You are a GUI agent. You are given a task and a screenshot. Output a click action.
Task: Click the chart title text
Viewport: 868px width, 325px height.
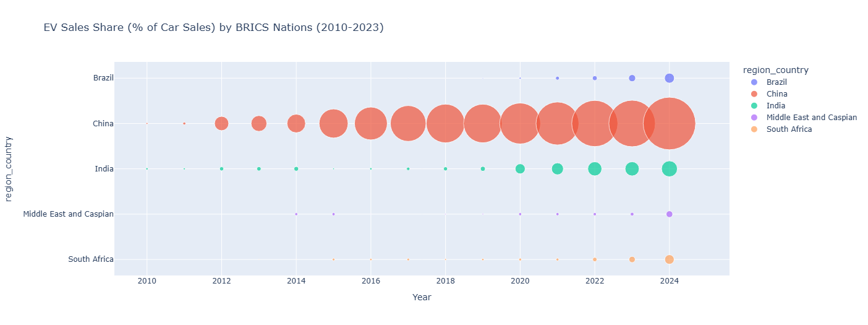[213, 27]
